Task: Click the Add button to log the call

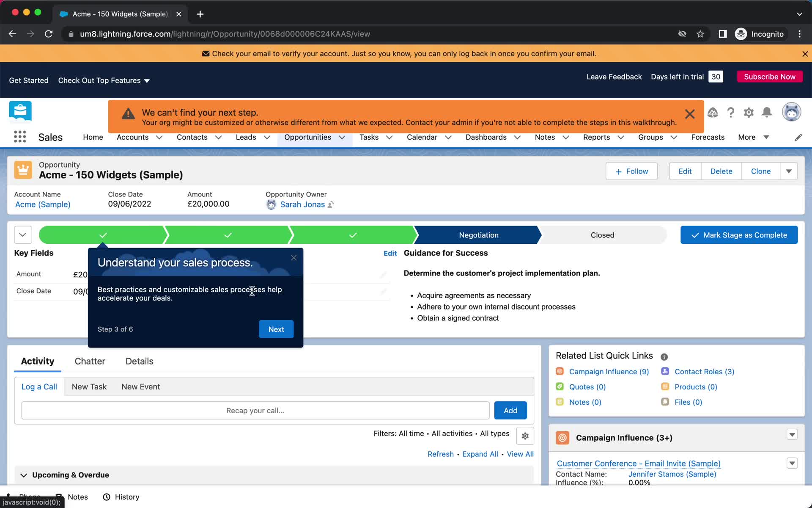Action: click(x=510, y=410)
